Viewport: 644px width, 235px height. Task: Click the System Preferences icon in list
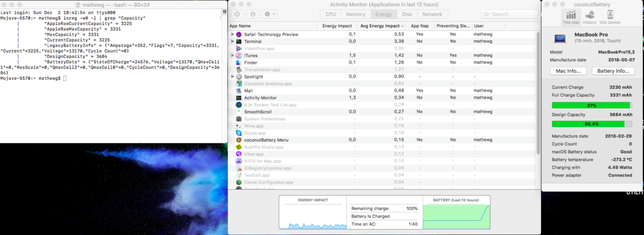point(239,118)
